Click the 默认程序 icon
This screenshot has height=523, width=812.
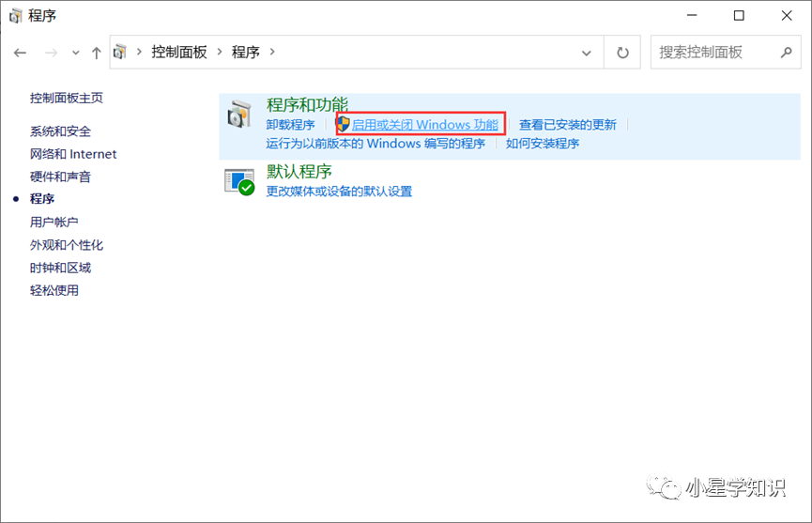(x=239, y=182)
